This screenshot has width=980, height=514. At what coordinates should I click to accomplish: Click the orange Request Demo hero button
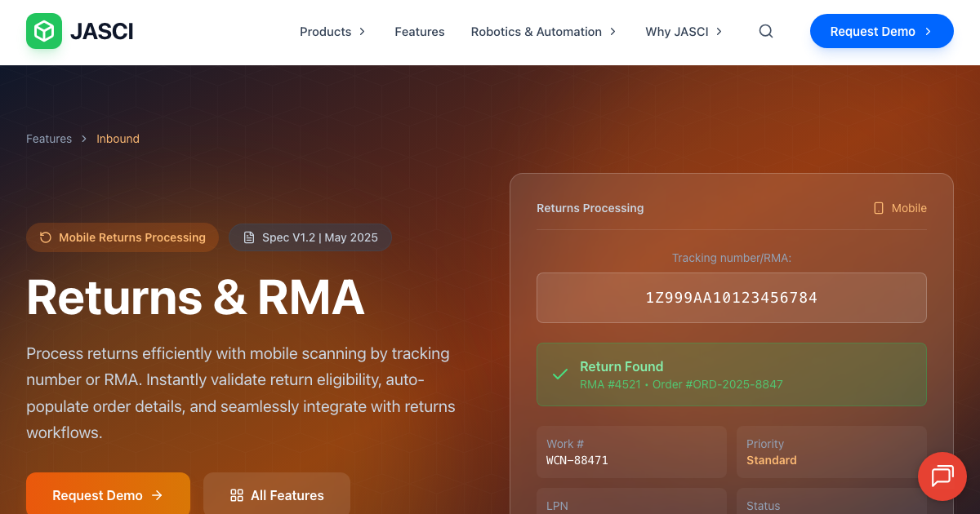point(108,494)
